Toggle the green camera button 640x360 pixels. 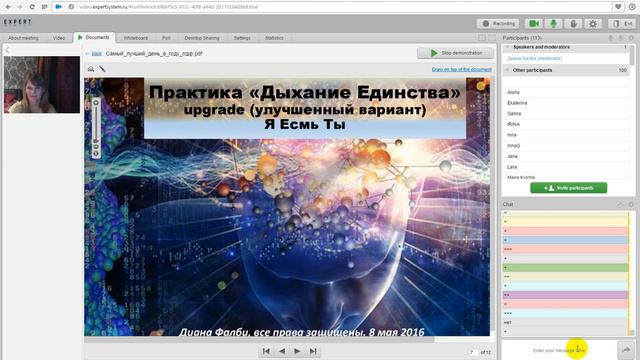pyautogui.click(x=533, y=24)
